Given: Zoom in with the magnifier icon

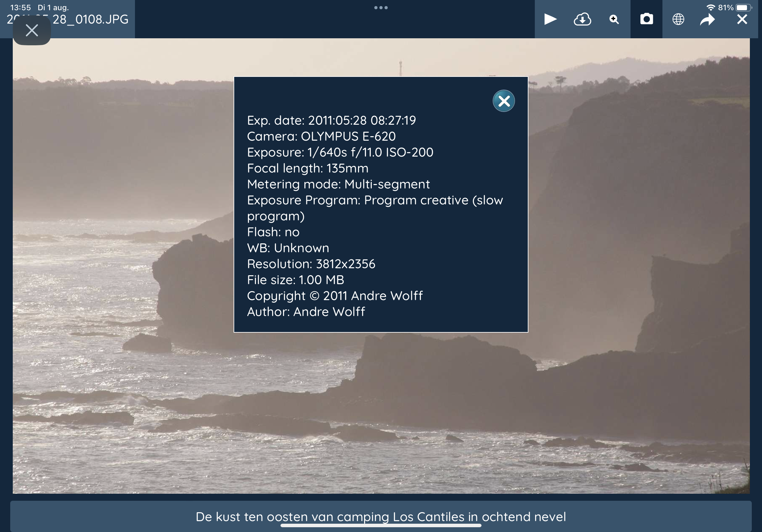Looking at the screenshot, I should 614,19.
